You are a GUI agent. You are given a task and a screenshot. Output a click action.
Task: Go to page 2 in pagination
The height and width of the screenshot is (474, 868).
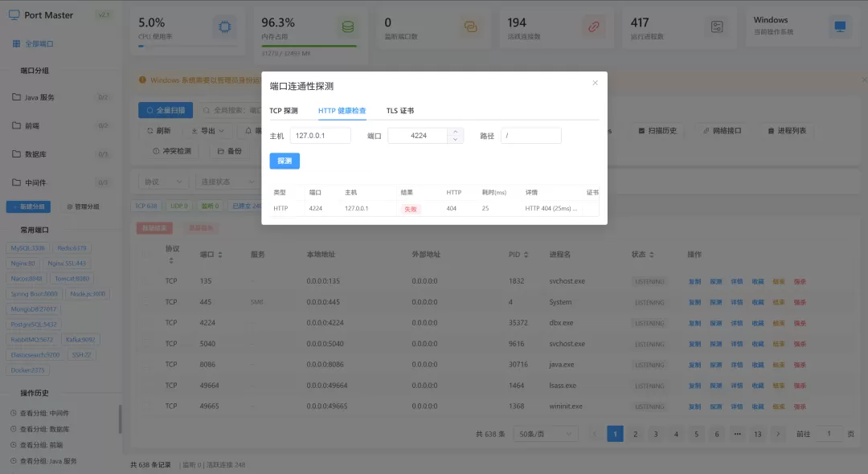[636, 434]
